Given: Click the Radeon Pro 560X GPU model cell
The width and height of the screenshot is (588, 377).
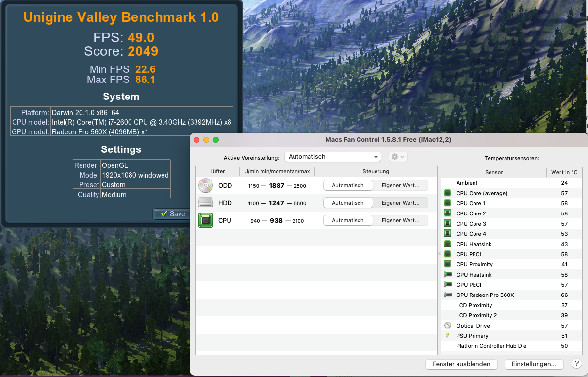Looking at the screenshot, I should click(x=142, y=131).
